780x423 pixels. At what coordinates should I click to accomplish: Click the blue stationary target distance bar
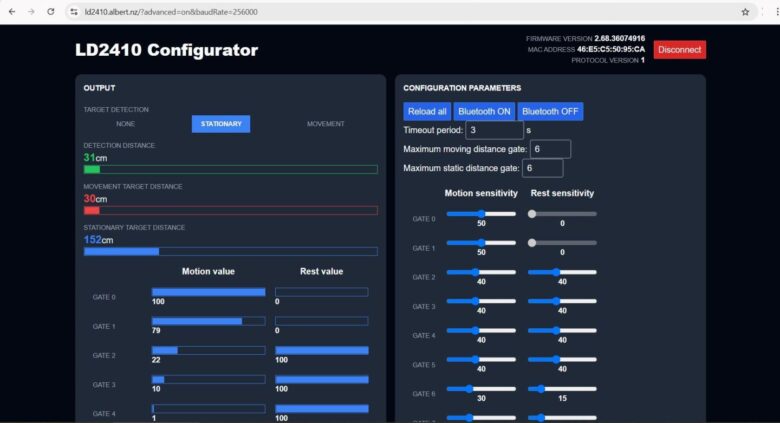[x=231, y=251]
